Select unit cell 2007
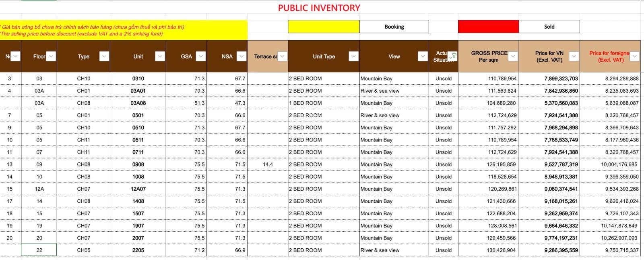 tap(138, 238)
